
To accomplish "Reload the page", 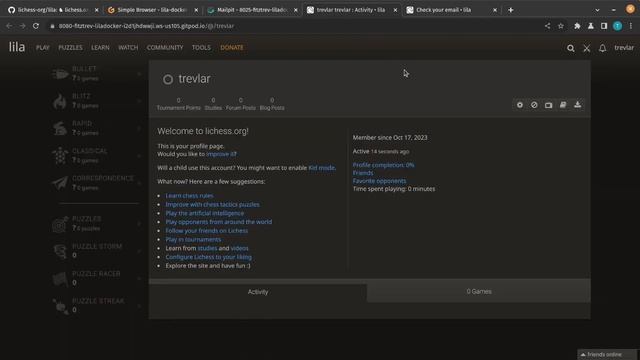I will click(x=36, y=26).
